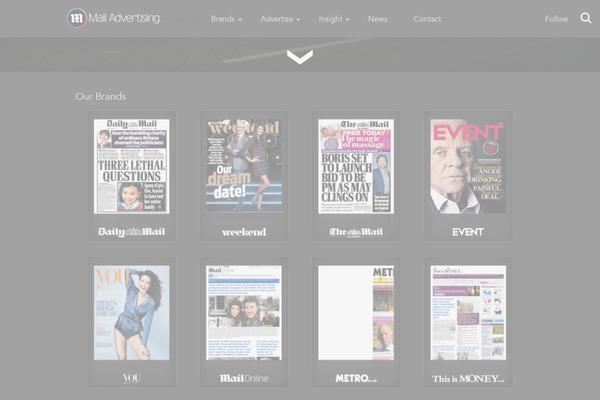Image resolution: width=600 pixels, height=400 pixels.
Task: Click the weekend brand name label
Action: (x=244, y=232)
